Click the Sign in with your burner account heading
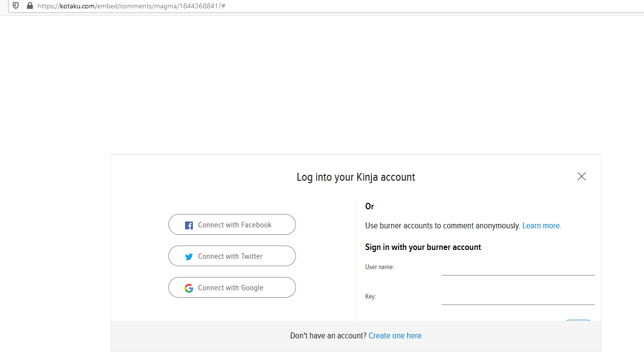Screen dimensions: 644x360 click(x=423, y=247)
